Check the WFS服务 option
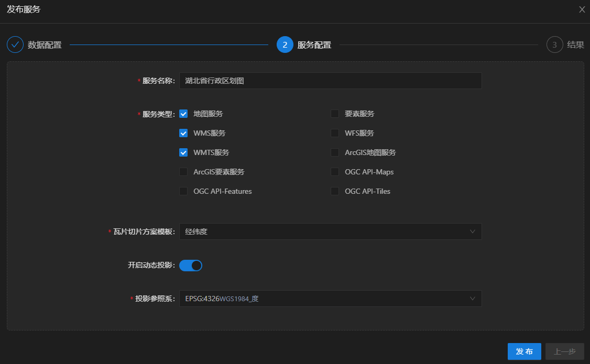This screenshot has height=364, width=590. point(335,133)
